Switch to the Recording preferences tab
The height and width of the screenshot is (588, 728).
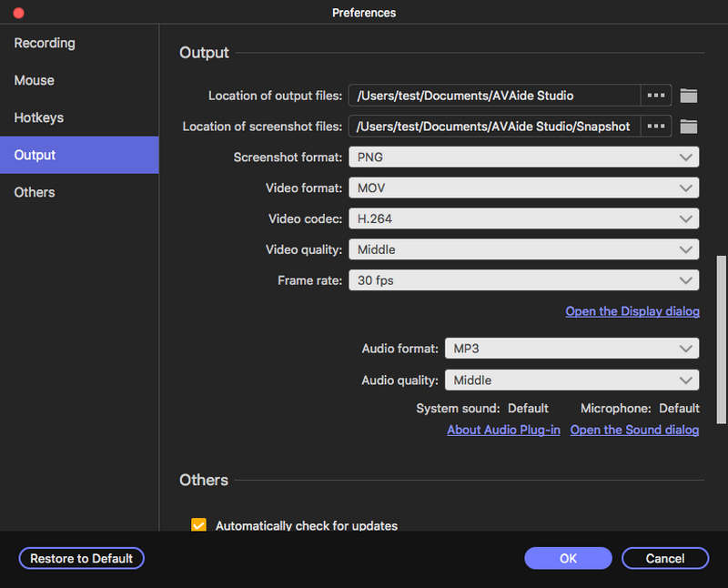(x=79, y=43)
